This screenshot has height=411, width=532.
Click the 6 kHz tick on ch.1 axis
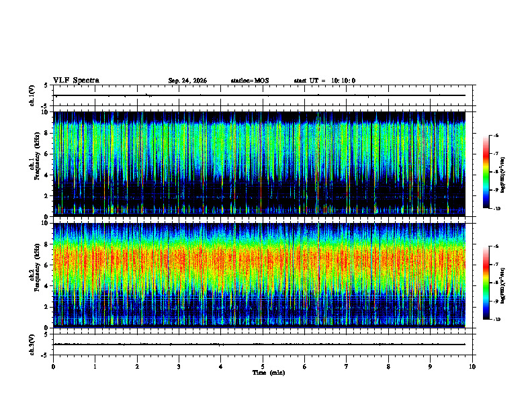[x=48, y=154]
